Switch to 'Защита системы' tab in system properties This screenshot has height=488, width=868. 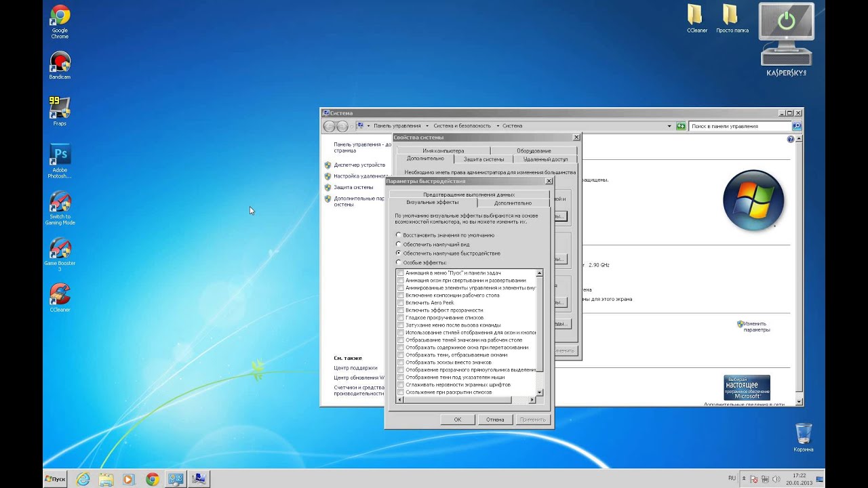pos(484,159)
